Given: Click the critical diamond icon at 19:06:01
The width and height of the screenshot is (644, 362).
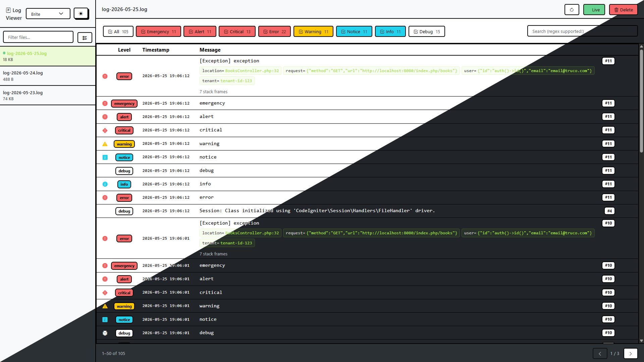Looking at the screenshot, I should click(105, 293).
